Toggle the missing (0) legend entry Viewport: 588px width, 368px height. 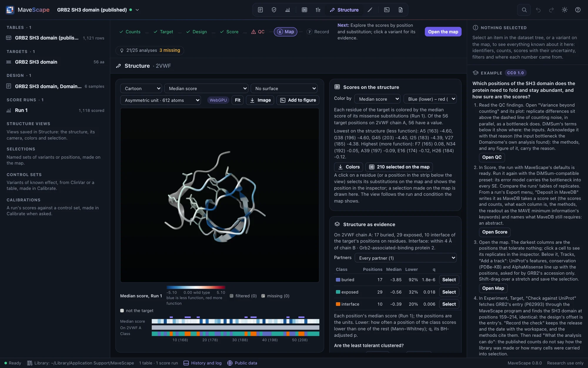pyautogui.click(x=275, y=296)
